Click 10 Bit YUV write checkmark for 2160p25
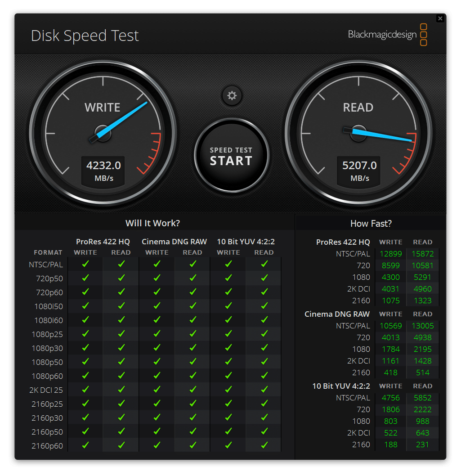The width and height of the screenshot is (461, 476). pos(228,404)
